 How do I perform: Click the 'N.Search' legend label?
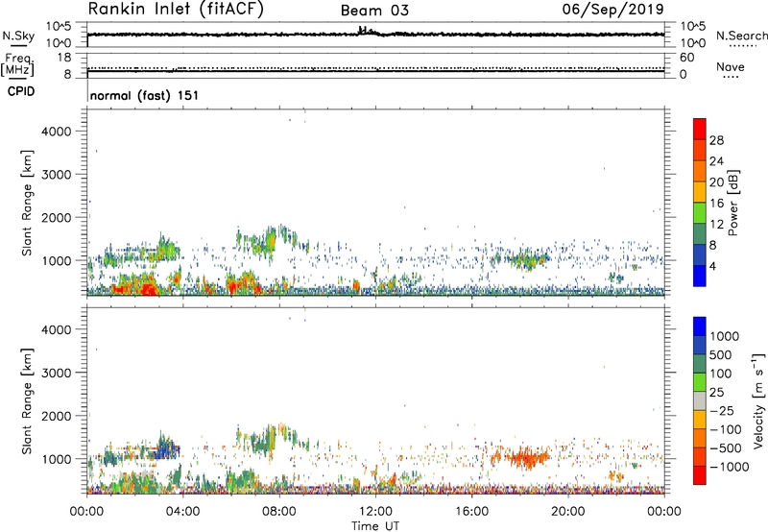pos(742,36)
